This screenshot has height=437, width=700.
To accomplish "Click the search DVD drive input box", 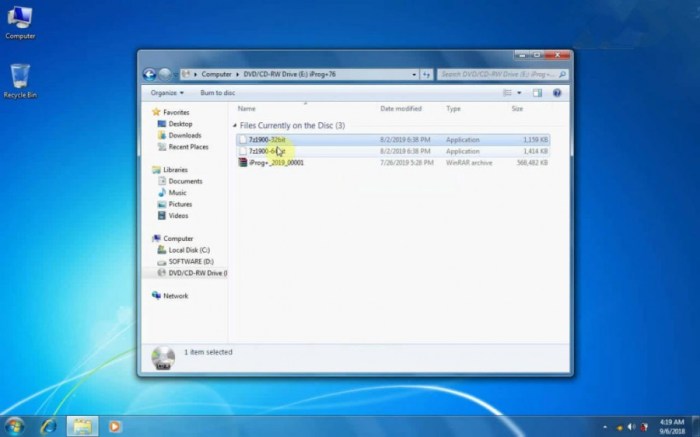I will tap(499, 74).
